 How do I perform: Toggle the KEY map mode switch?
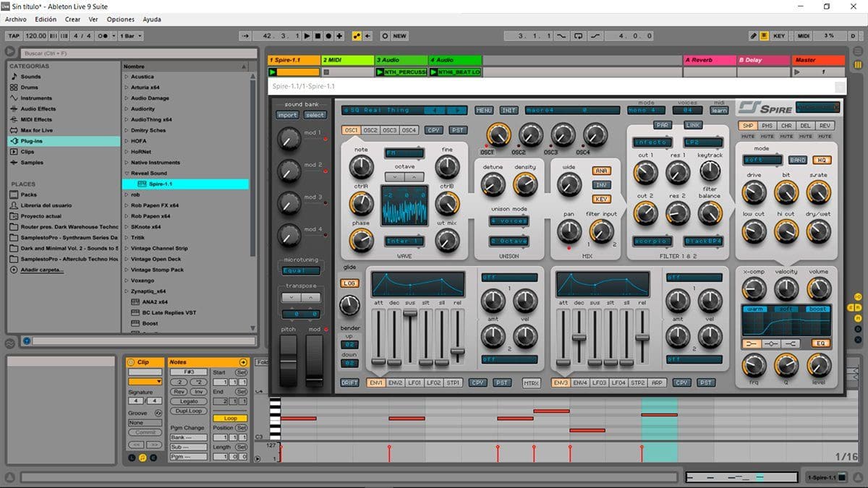coord(778,35)
